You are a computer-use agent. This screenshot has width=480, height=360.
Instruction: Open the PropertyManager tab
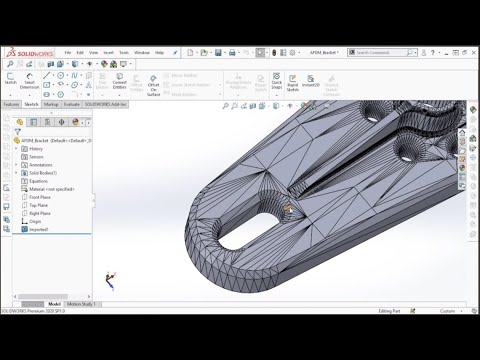tap(34, 122)
